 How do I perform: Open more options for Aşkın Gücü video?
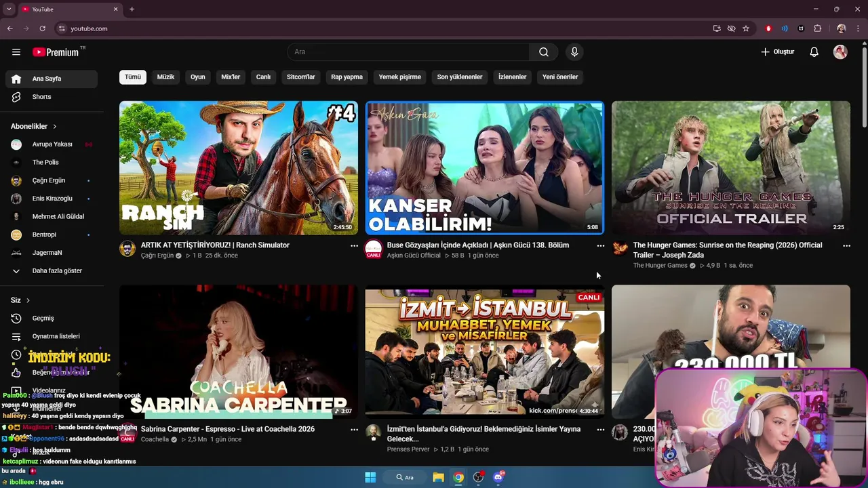click(x=600, y=246)
